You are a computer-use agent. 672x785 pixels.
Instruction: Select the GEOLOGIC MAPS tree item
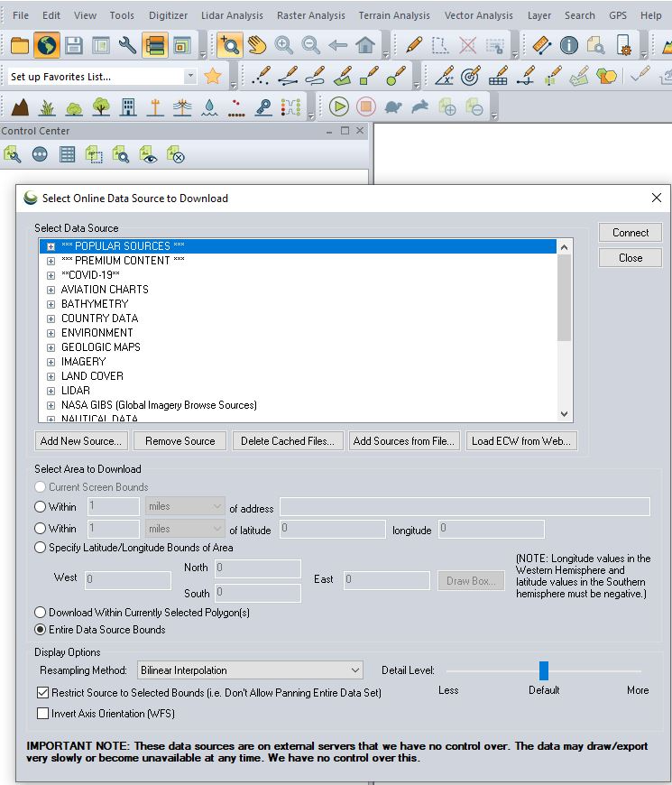point(101,347)
